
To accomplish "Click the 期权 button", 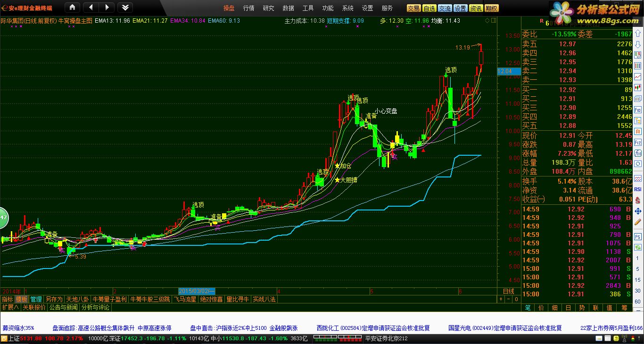I will click(492, 8).
